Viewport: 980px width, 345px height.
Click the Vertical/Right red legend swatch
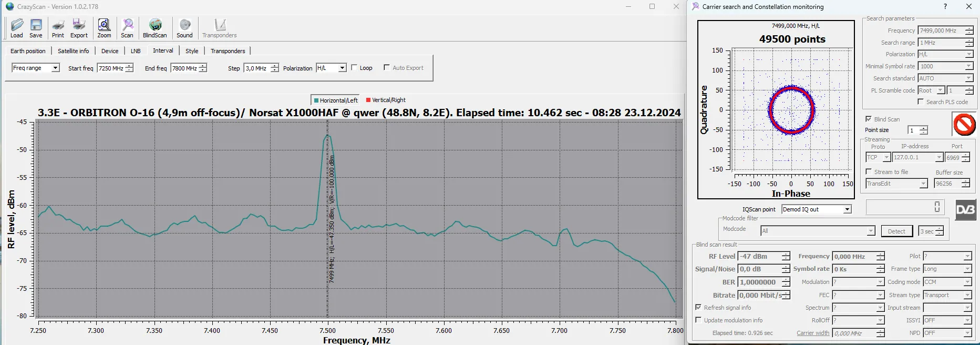click(x=368, y=100)
